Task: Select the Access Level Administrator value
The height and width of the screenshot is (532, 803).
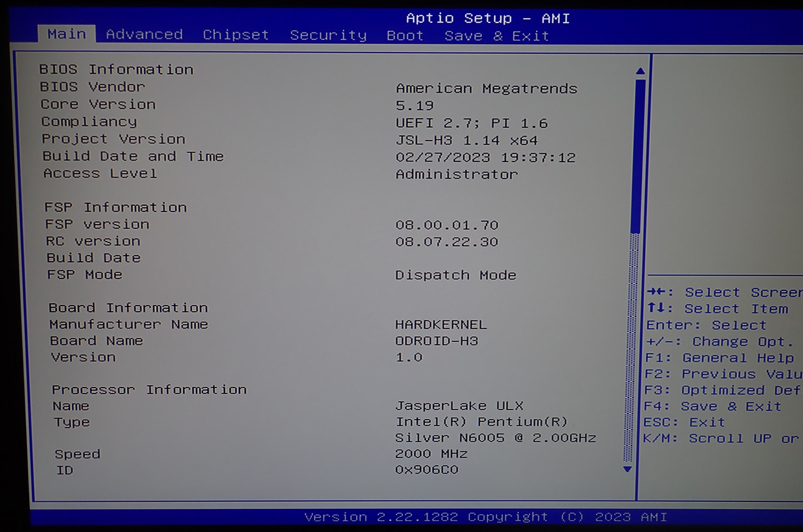Action: click(456, 174)
